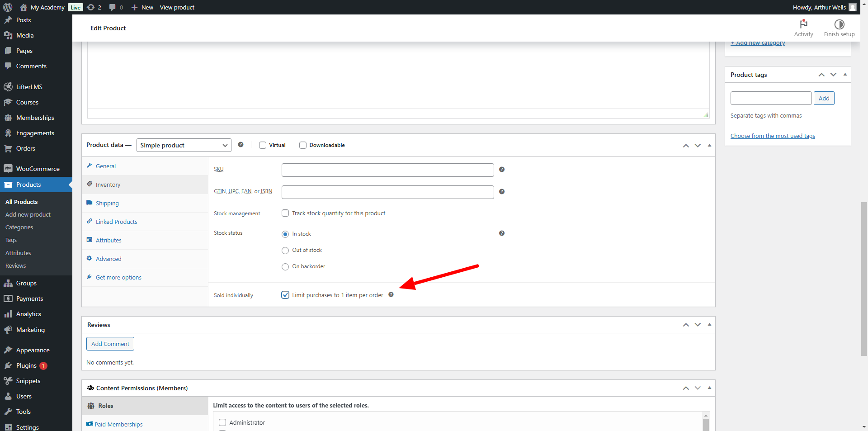This screenshot has width=868, height=431.
Task: Collapse the Product data panel
Action: tap(709, 145)
